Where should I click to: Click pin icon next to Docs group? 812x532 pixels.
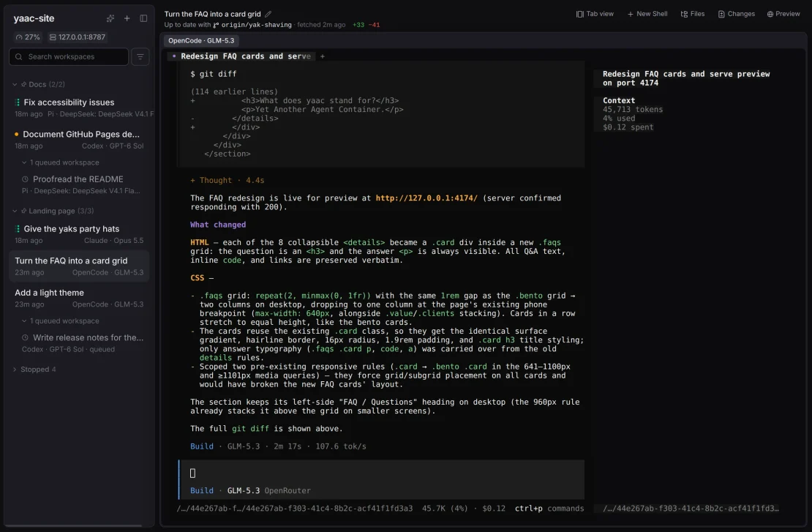[x=23, y=84]
